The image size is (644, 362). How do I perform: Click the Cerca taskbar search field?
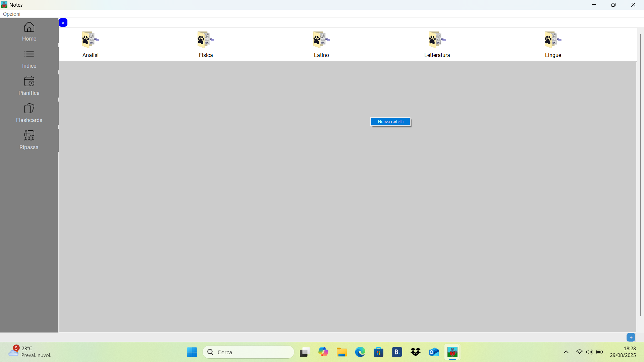(249, 352)
